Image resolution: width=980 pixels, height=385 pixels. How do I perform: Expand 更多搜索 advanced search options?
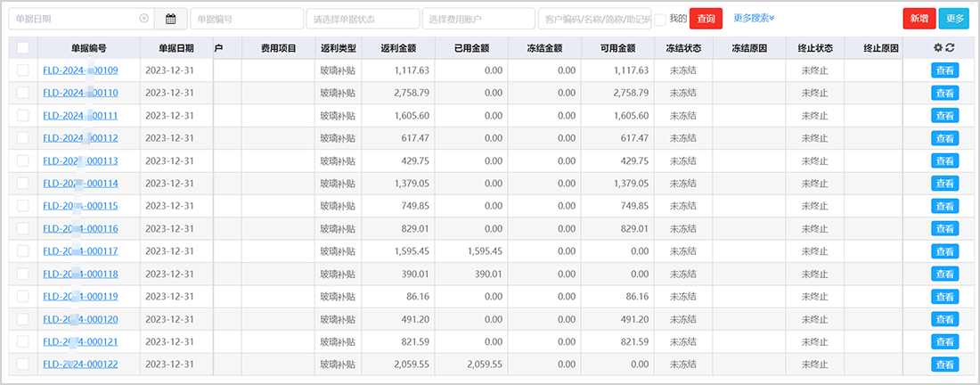click(x=754, y=19)
